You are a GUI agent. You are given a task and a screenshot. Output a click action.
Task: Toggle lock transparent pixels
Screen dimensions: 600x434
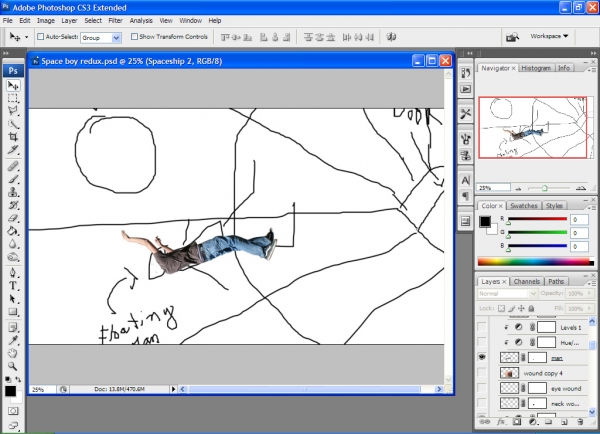coord(501,308)
